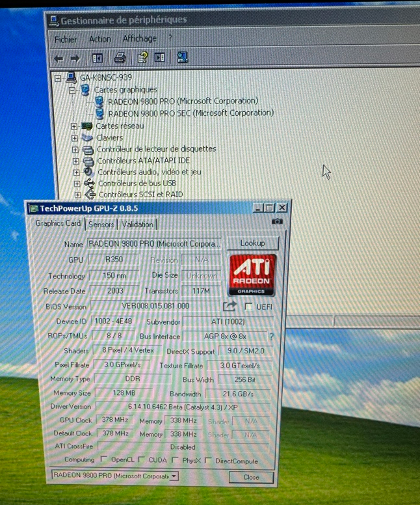This screenshot has width=420, height=505.
Task: Click the audio, video and game controllers icon
Action: [x=89, y=172]
